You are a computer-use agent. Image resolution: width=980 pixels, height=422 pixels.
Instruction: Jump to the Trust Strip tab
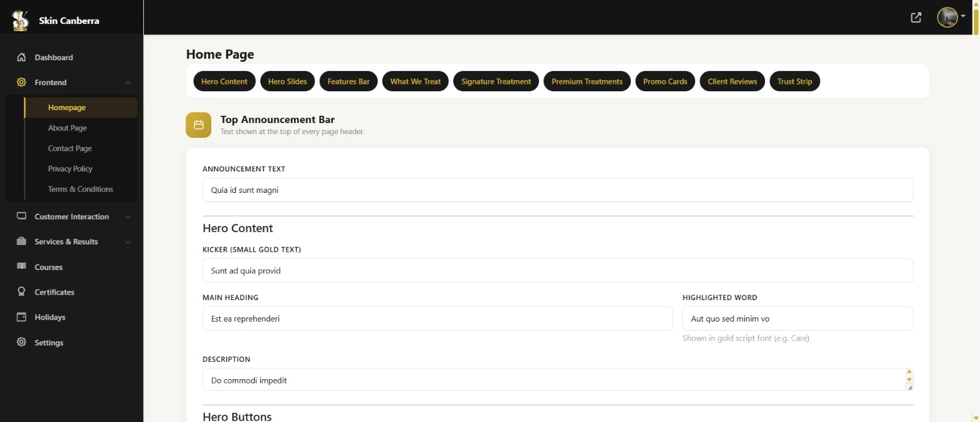(x=794, y=81)
